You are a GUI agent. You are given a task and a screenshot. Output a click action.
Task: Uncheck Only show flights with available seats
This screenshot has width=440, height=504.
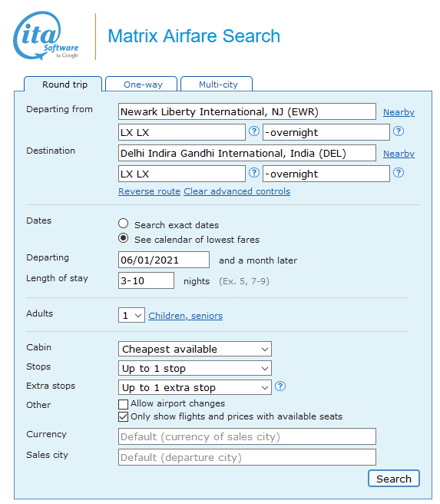coord(124,417)
